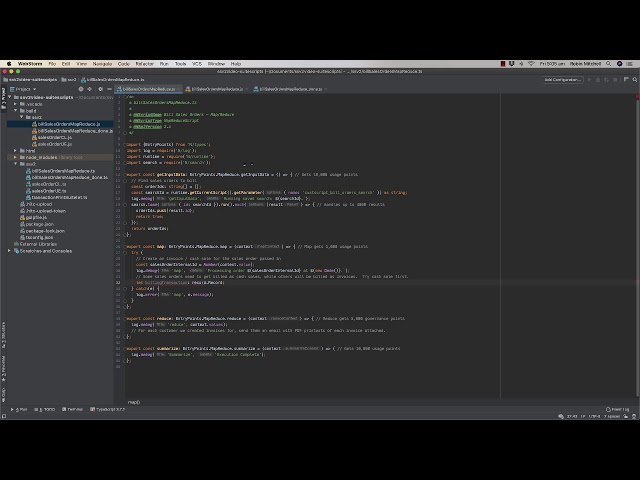Click the tool windows quick-access icon at bottom-left
This screenshot has height=480, width=640.
[x=4, y=416]
